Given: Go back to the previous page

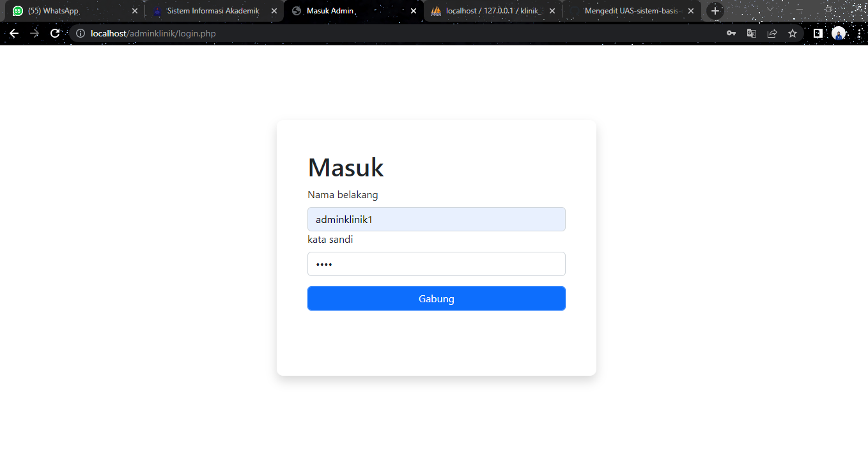Looking at the screenshot, I should tap(14, 33).
